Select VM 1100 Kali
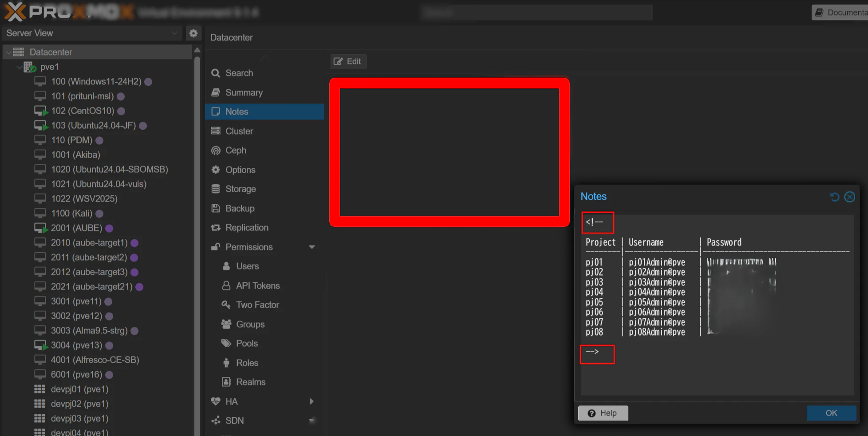Viewport: 868px width, 436px height. (98, 213)
